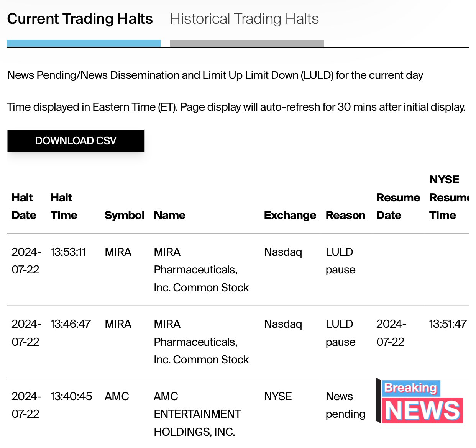
Task: Select the MIRA symbol halted at 13:53:11
Action: click(118, 252)
